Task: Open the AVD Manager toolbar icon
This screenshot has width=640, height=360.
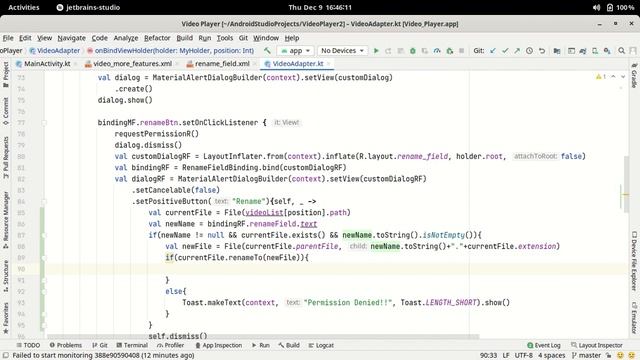Action: pyautogui.click(x=595, y=51)
